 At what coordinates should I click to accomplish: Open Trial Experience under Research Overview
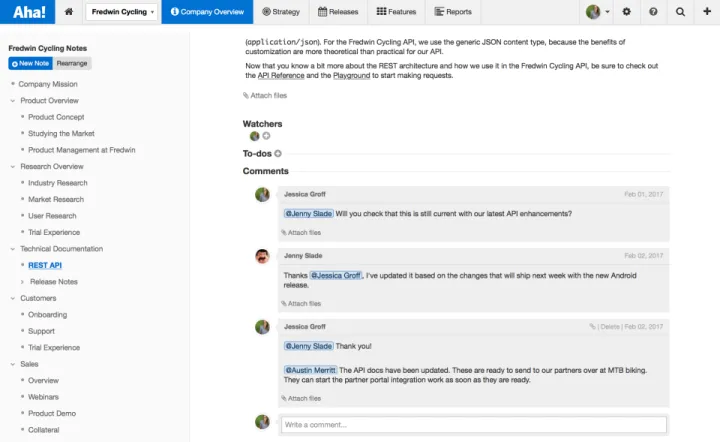[x=54, y=232]
